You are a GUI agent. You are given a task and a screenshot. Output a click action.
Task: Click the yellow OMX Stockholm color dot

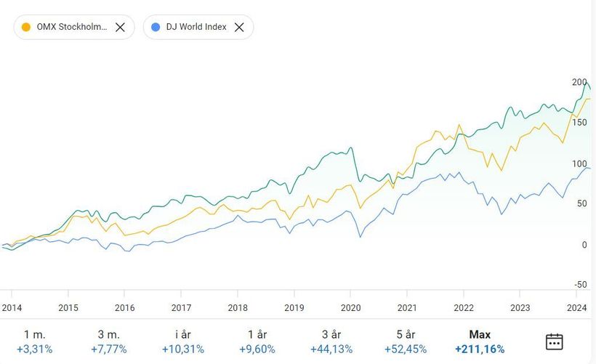point(27,28)
